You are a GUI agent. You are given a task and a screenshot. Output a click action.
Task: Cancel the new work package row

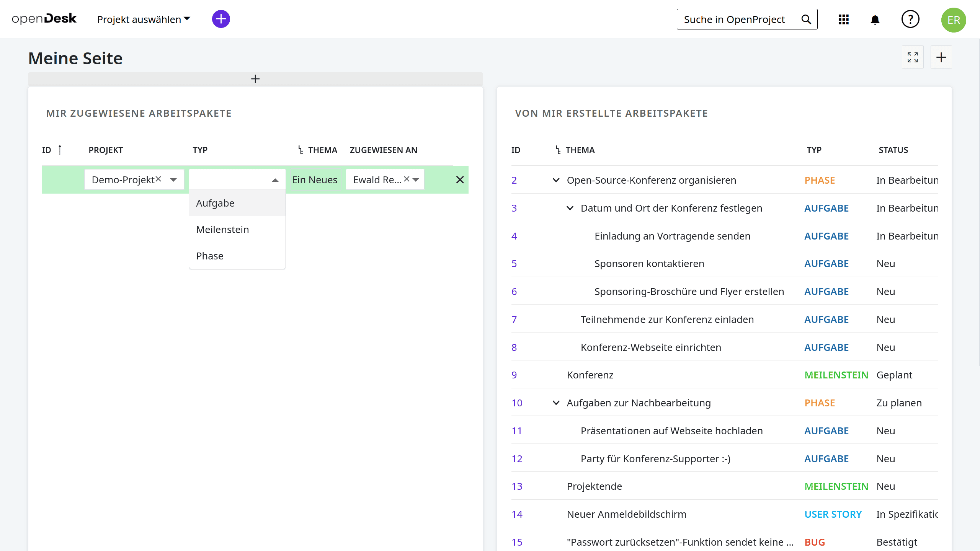point(460,180)
